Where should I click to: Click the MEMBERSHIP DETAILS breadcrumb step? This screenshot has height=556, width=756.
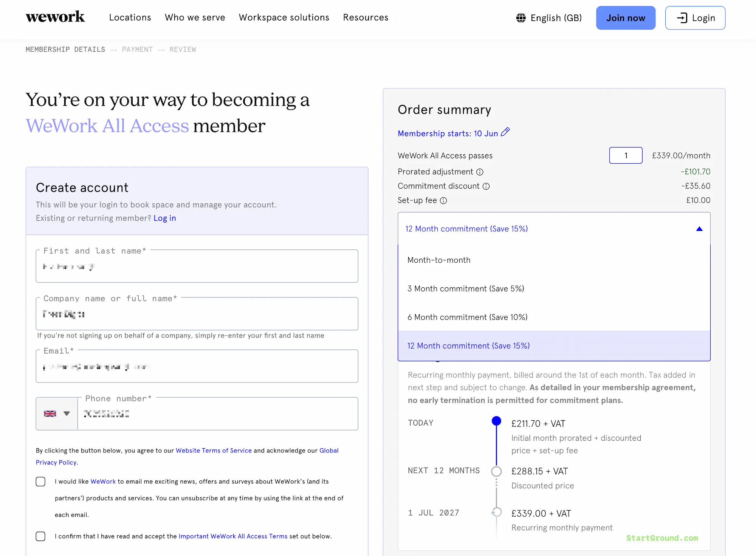point(65,50)
